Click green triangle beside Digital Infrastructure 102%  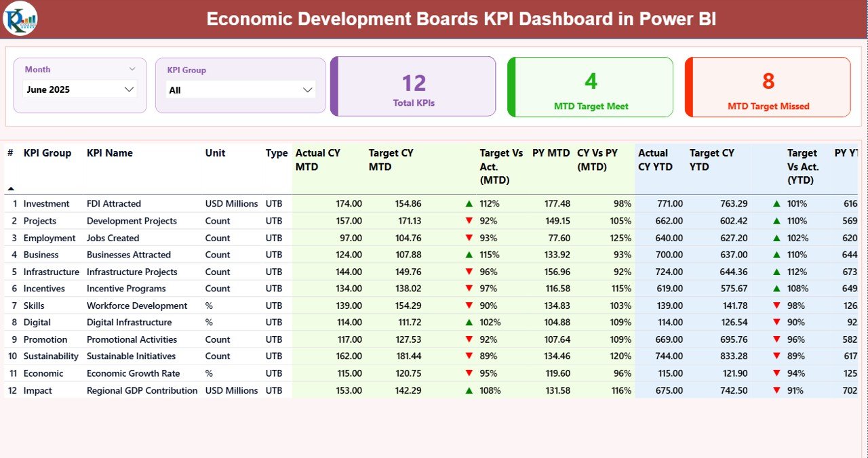(469, 322)
